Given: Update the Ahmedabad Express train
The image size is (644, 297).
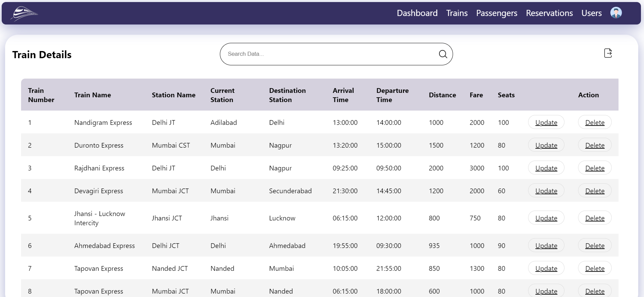Looking at the screenshot, I should (x=546, y=246).
